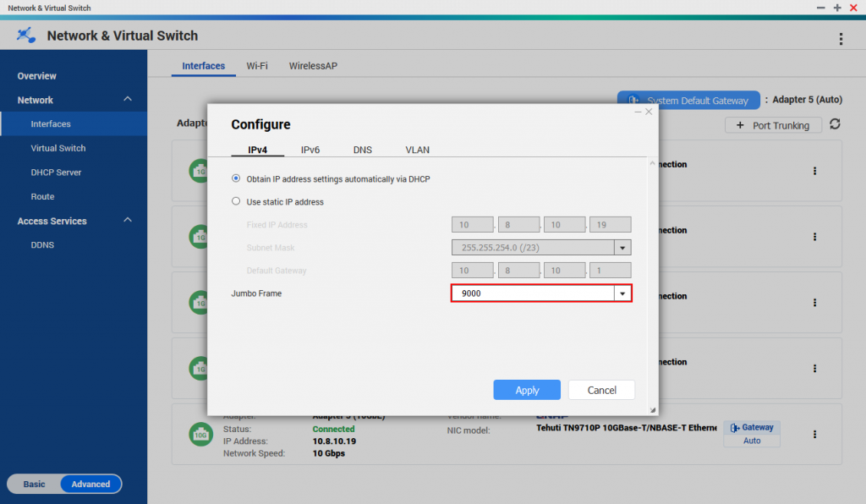
Task: Open options menu for Adapter 5 row
Action: [814, 434]
